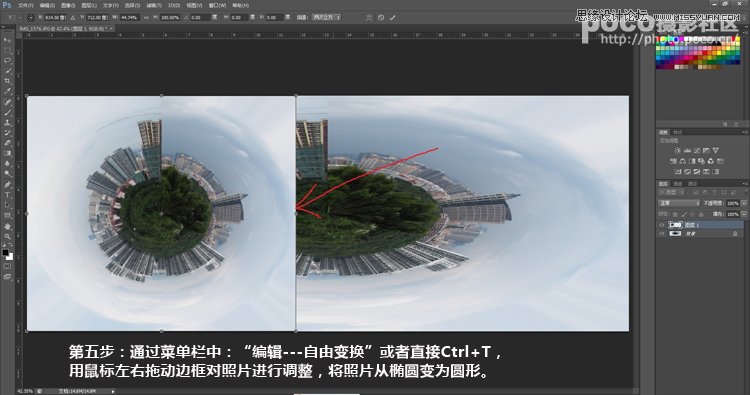Select the Clone Stamp tool
The height and width of the screenshot is (395, 750).
coord(7,122)
